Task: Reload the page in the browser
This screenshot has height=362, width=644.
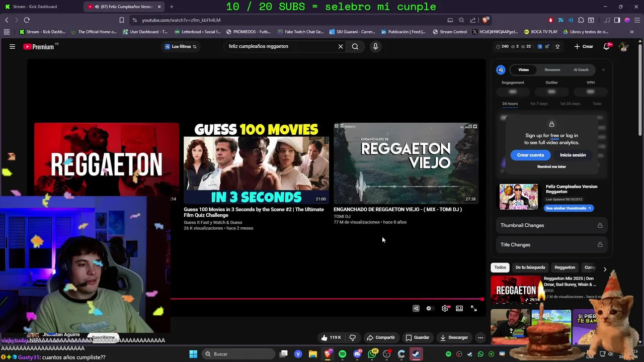Action: click(27, 20)
